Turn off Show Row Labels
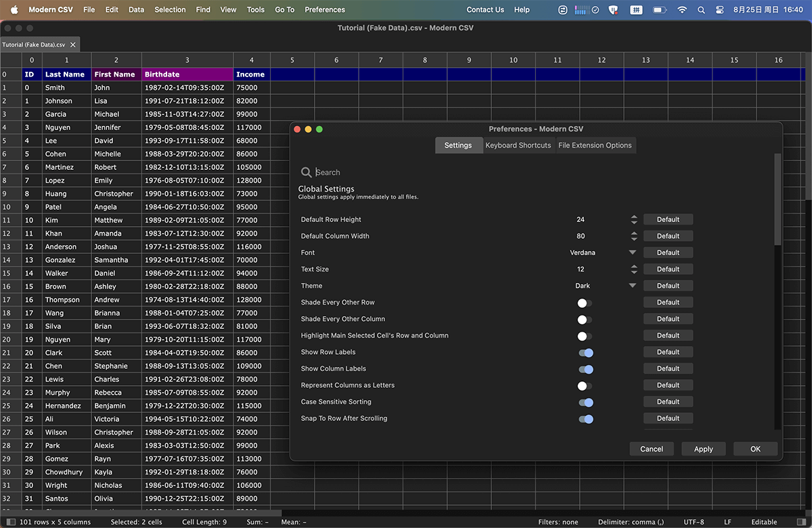The width and height of the screenshot is (812, 528). tap(586, 352)
